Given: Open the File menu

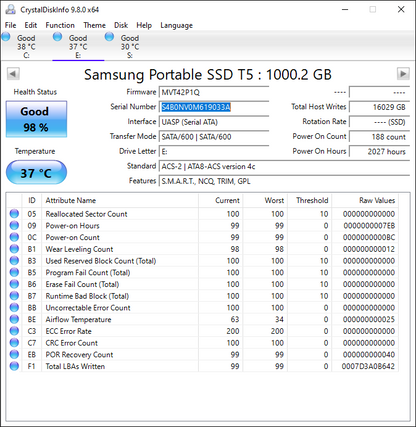Looking at the screenshot, I should point(10,25).
